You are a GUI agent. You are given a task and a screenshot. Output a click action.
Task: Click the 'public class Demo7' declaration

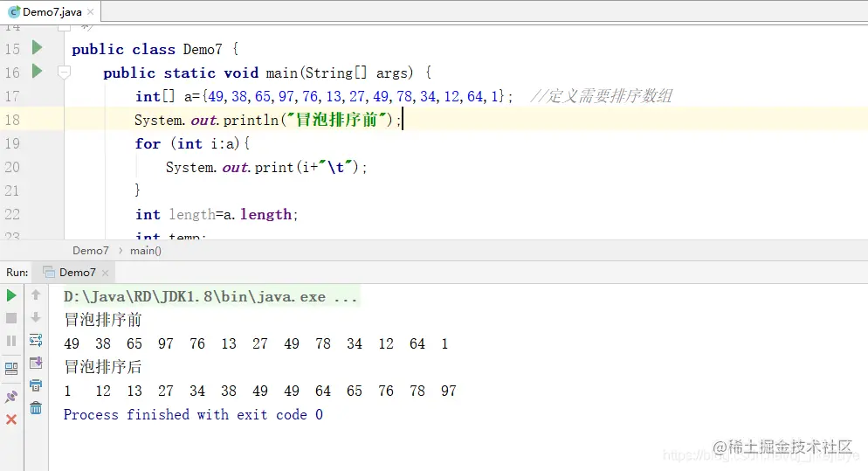click(x=148, y=49)
